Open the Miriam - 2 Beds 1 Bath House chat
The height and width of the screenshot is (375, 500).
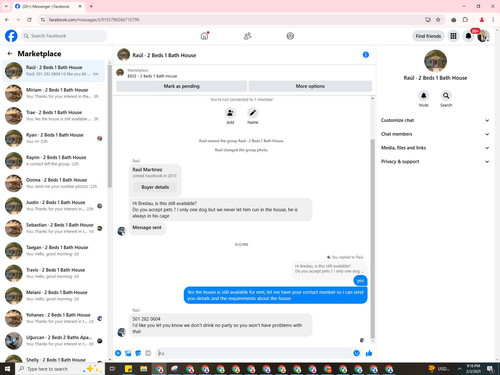(x=54, y=93)
